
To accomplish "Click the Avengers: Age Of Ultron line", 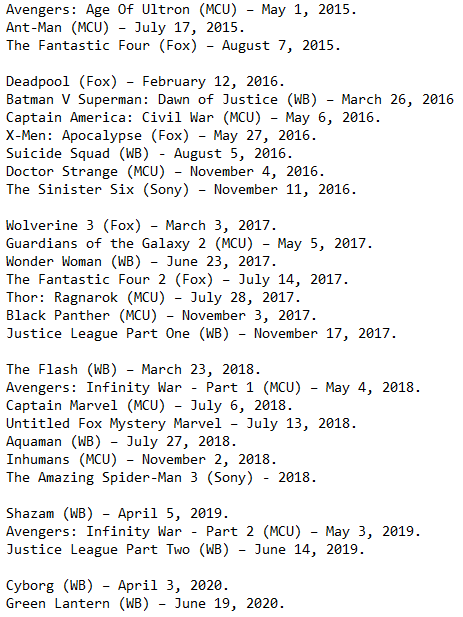I will click(181, 9).
